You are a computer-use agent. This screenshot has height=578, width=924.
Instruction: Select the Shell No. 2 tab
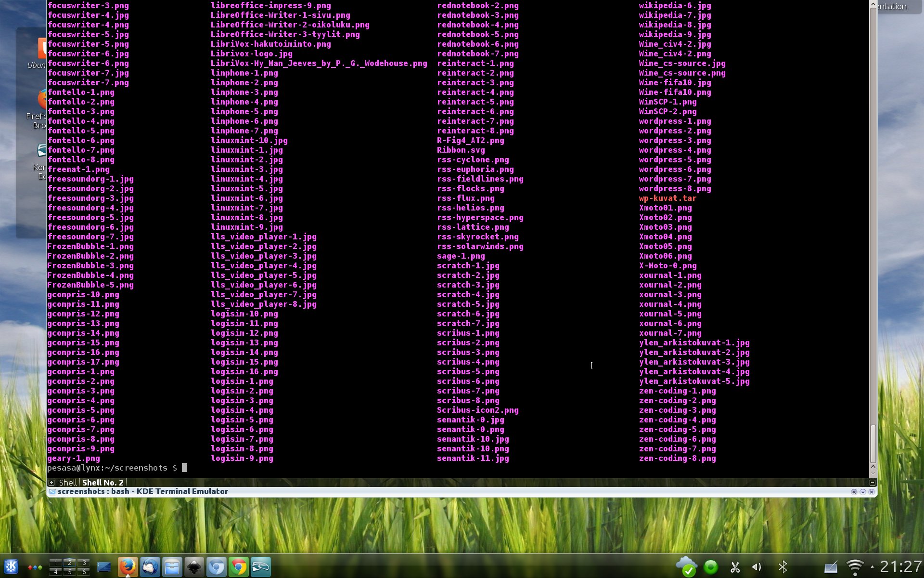point(103,482)
